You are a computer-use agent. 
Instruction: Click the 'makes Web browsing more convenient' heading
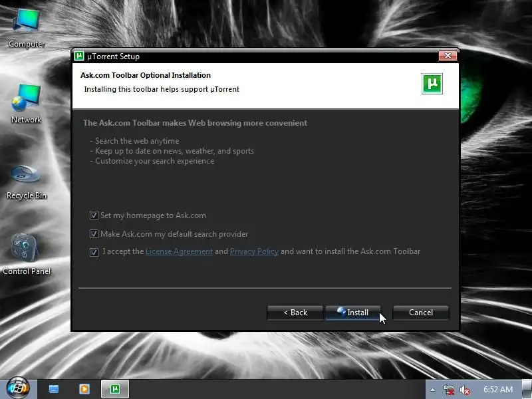196,123
